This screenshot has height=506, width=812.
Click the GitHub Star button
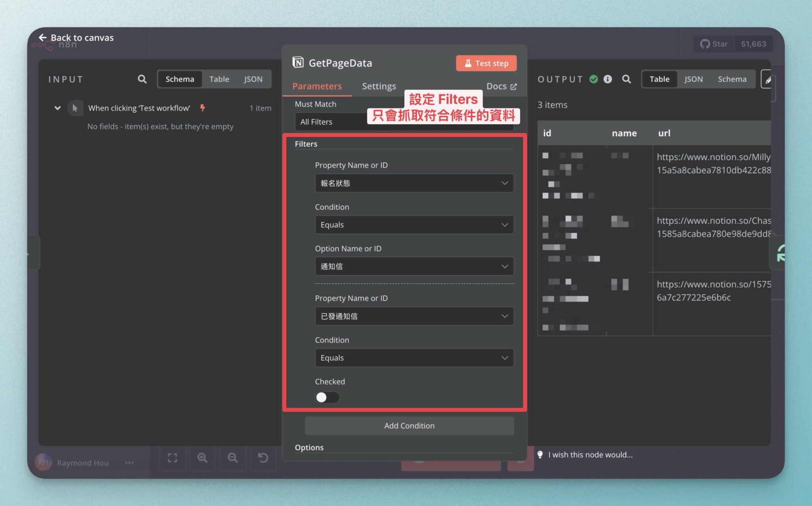[x=714, y=44]
